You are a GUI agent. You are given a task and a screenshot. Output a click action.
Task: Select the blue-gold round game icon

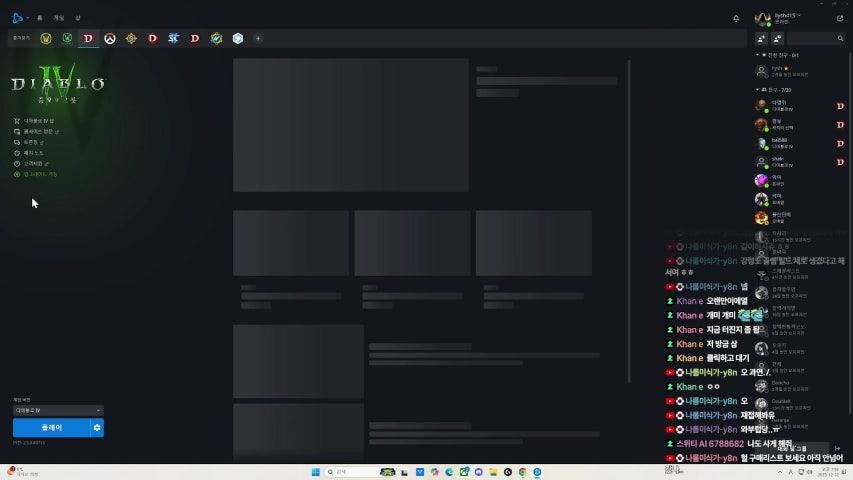point(217,39)
